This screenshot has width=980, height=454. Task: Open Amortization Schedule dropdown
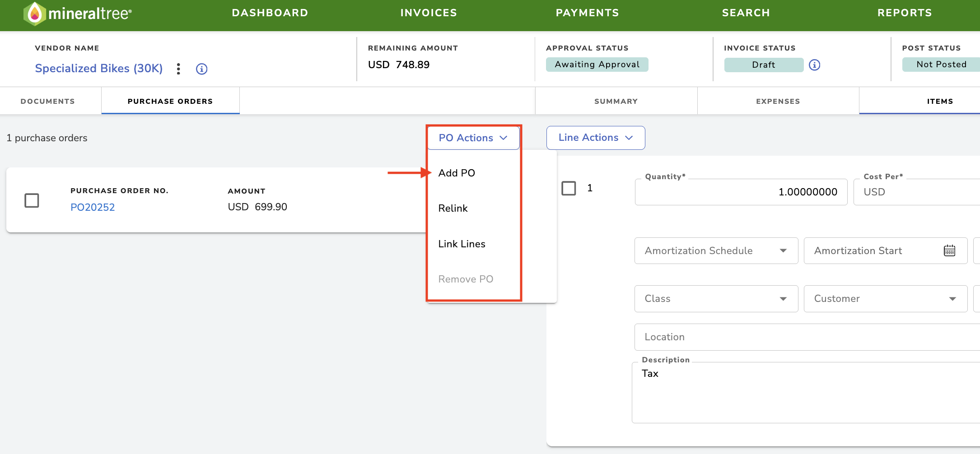(716, 251)
